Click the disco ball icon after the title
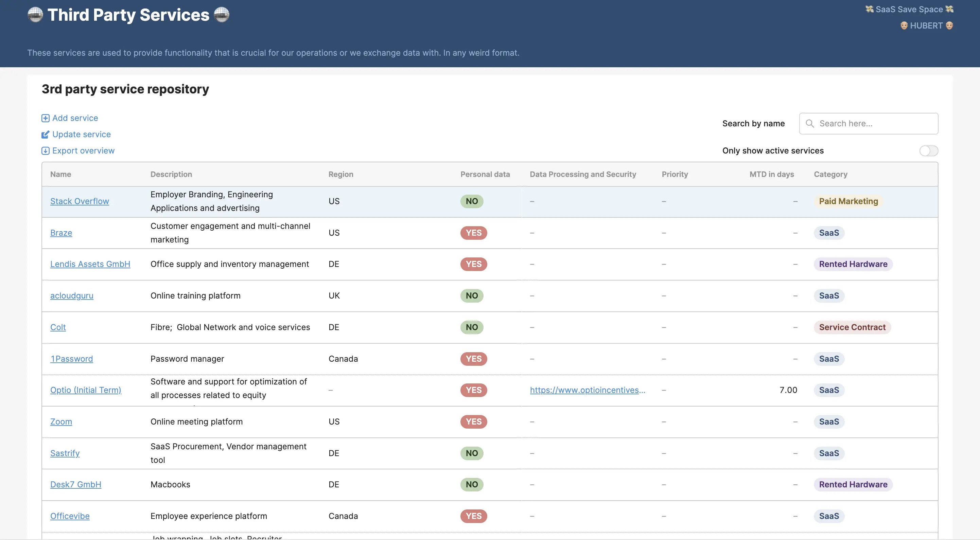Screen dimensions: 980x540 click(x=222, y=15)
